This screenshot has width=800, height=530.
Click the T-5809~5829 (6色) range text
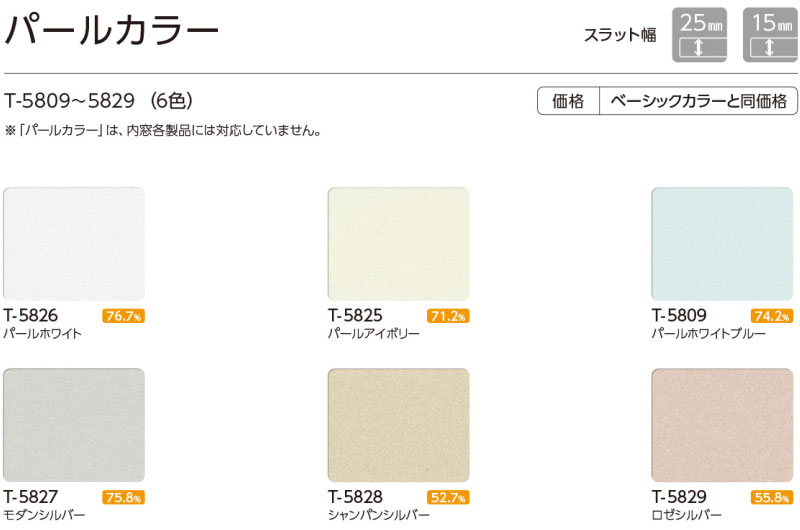(98, 100)
